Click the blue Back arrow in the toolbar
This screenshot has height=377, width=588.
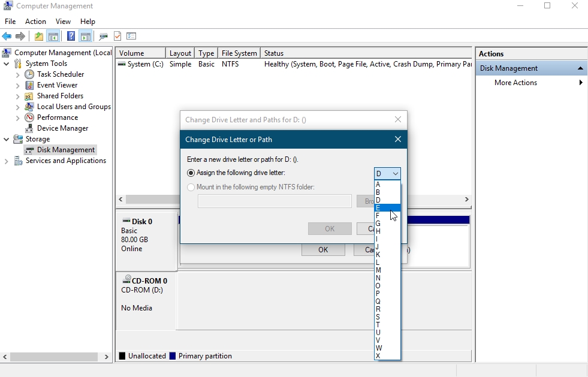coord(7,37)
